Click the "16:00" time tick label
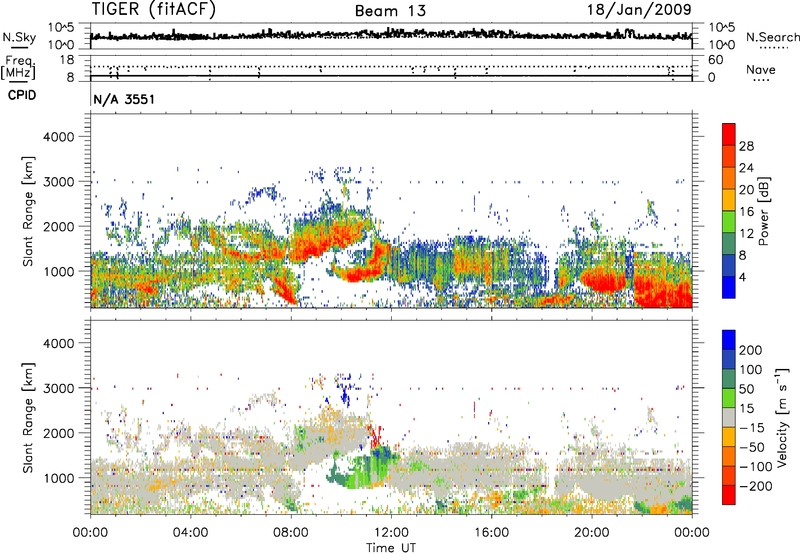The width and height of the screenshot is (800, 554). 491,533
